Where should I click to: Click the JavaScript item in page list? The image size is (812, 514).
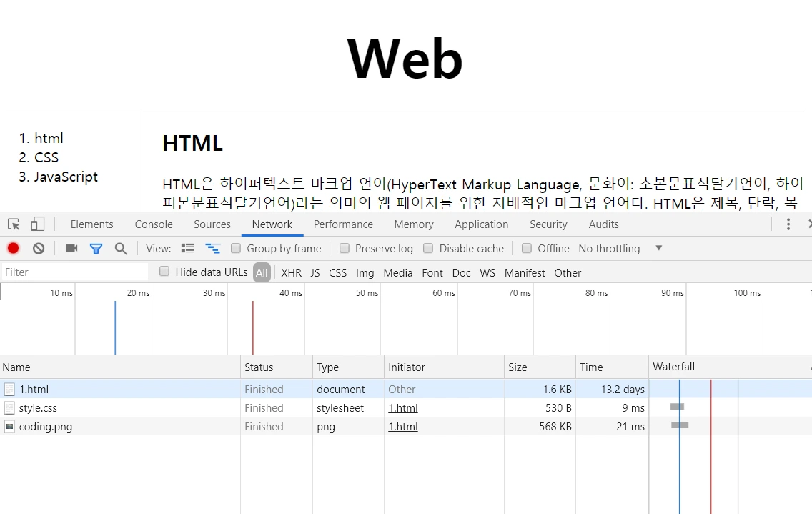click(66, 177)
